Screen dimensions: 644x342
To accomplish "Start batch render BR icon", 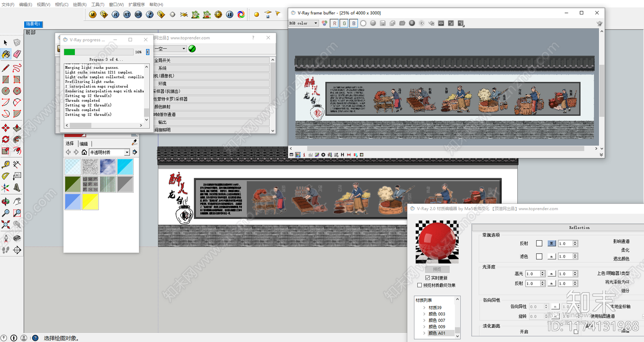I will click(x=138, y=14).
